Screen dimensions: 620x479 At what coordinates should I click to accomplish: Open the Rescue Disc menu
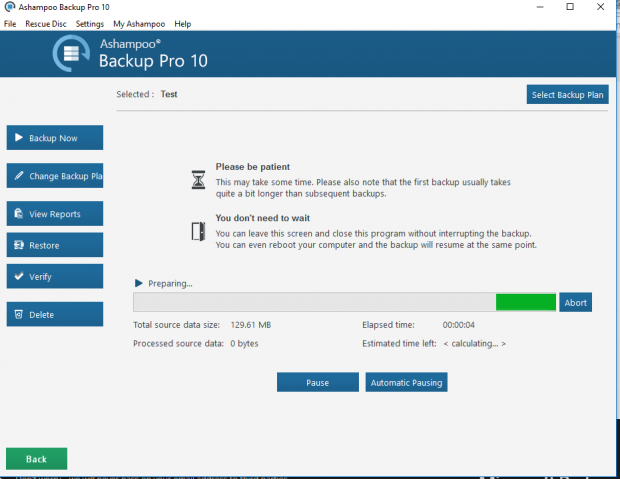click(46, 23)
